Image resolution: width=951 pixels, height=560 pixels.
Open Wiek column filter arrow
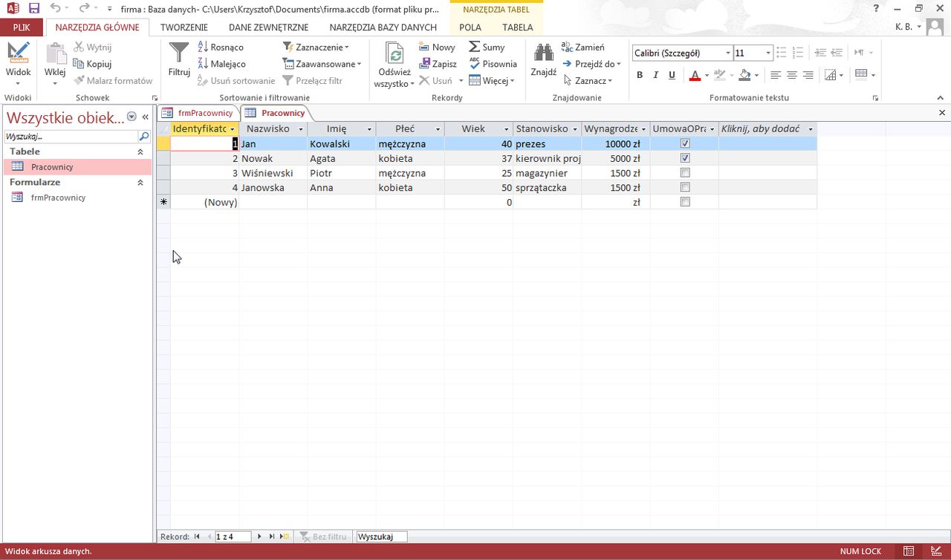tap(507, 129)
